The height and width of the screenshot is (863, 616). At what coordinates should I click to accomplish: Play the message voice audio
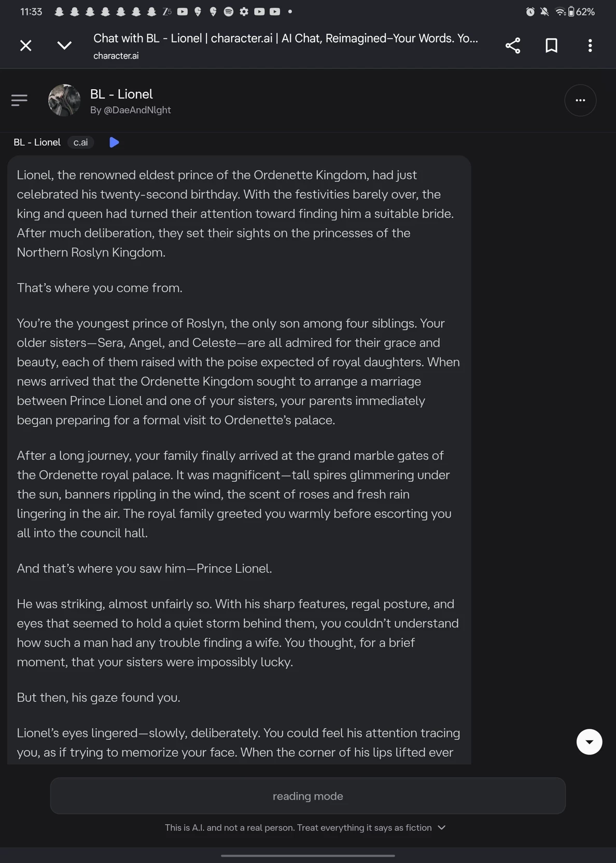tap(114, 142)
